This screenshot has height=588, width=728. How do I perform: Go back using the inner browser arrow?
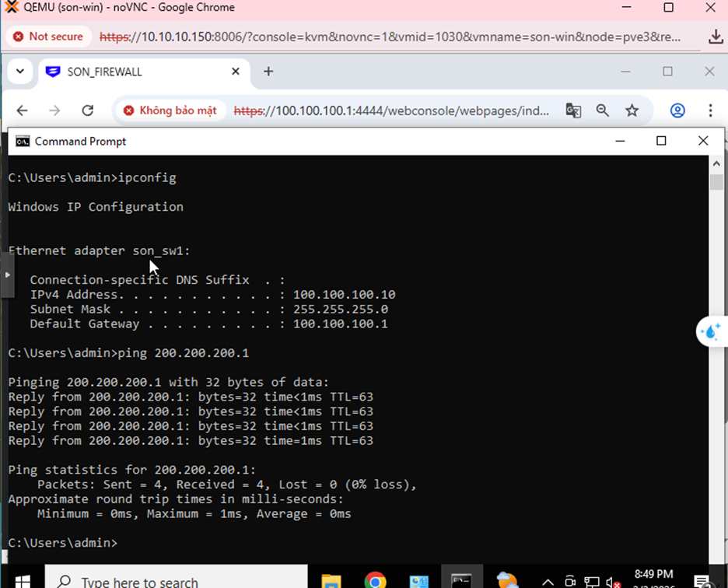pyautogui.click(x=23, y=110)
